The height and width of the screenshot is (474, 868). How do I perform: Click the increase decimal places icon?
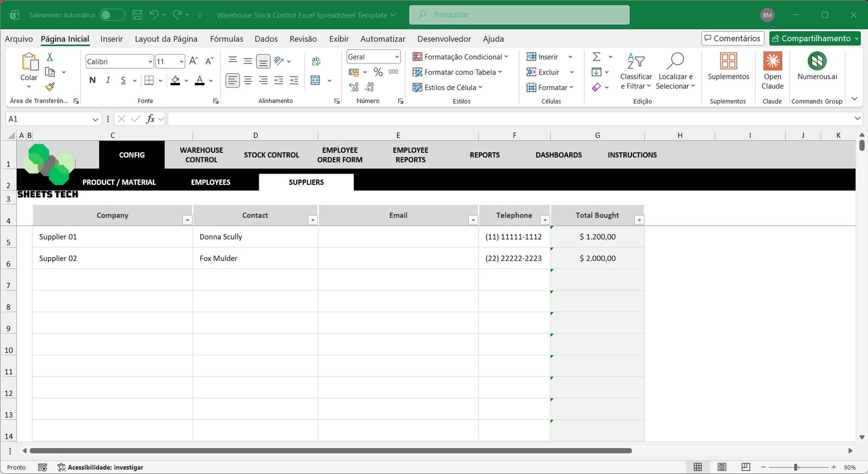[x=354, y=87]
